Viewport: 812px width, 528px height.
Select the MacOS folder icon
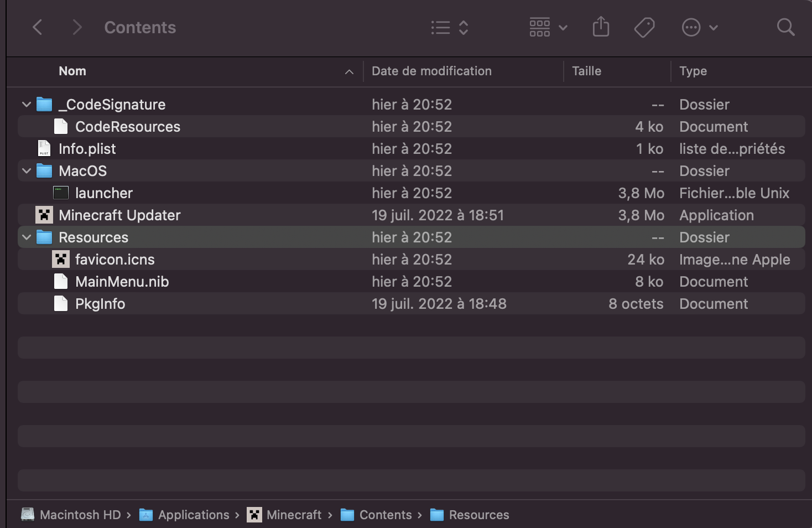44,170
